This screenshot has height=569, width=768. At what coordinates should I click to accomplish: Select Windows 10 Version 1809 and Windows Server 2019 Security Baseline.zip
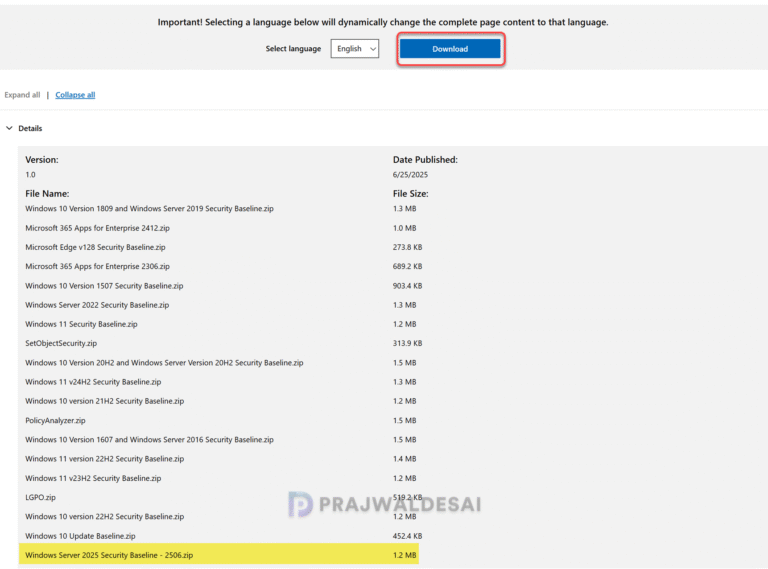tap(149, 209)
